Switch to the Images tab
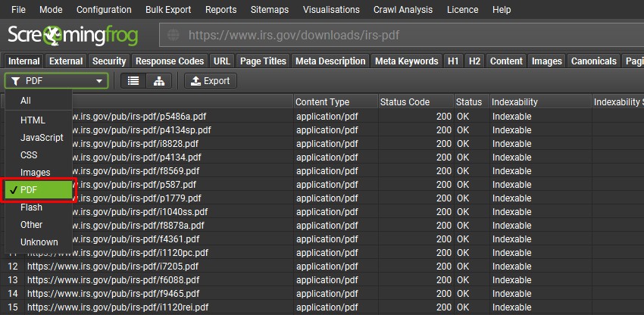644x315 pixels. tap(547, 61)
